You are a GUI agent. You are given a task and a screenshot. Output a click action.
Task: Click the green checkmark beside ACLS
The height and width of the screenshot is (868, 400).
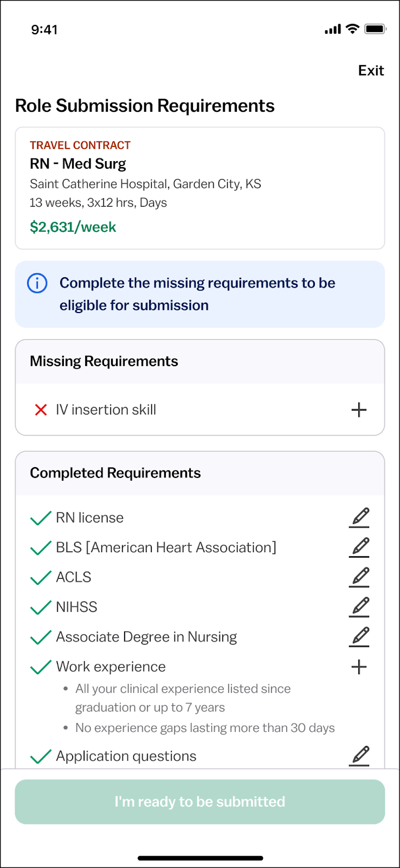coord(41,578)
